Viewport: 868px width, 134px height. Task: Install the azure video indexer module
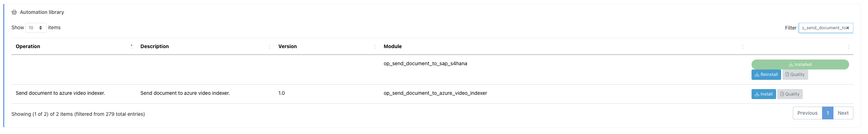(764, 94)
